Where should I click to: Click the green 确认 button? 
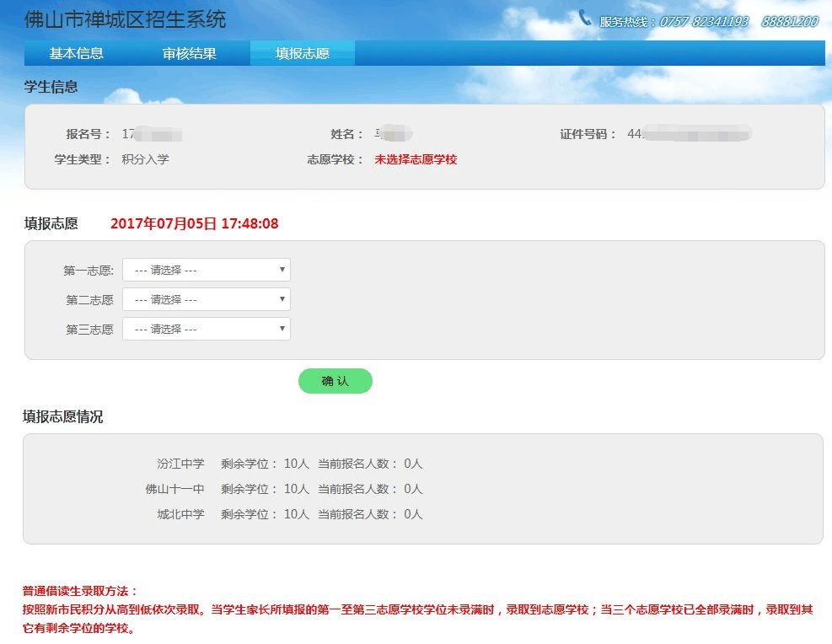[335, 381]
